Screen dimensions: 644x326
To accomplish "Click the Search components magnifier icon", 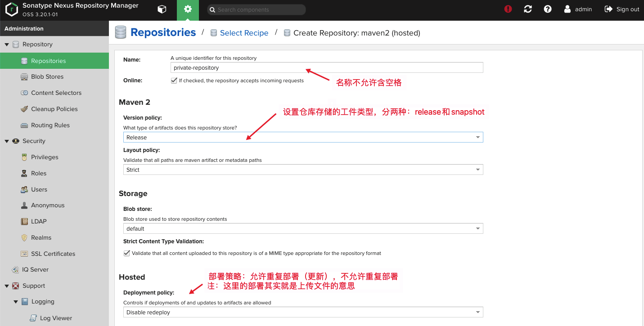I will (x=212, y=9).
